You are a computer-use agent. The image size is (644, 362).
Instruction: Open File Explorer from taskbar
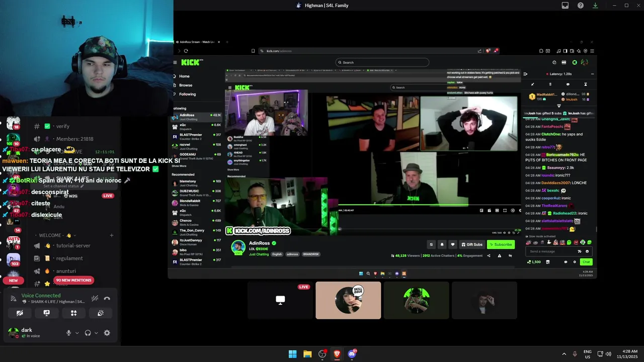(x=307, y=354)
